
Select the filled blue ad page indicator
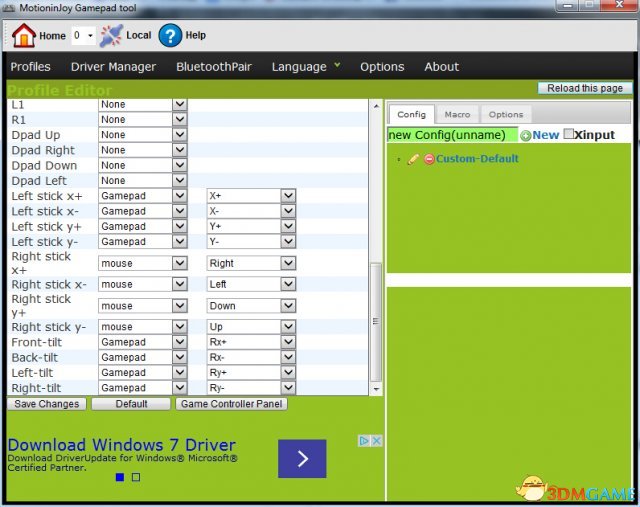click(120, 477)
